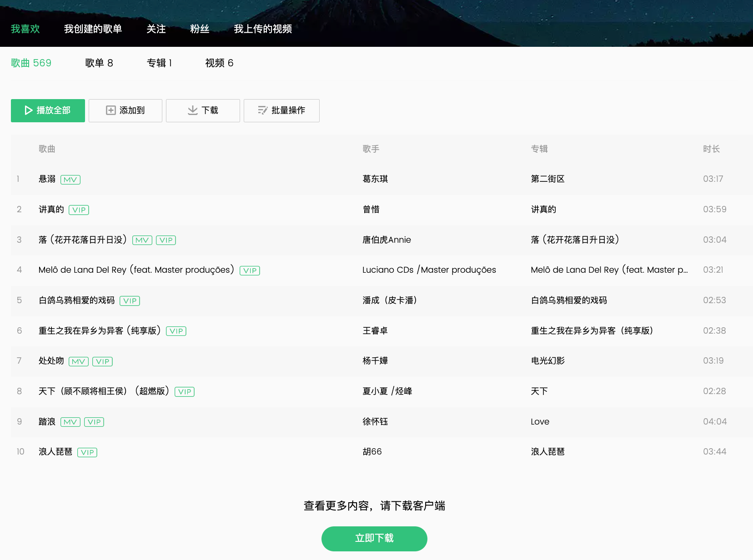Open artist page for 葛东琪

click(375, 179)
